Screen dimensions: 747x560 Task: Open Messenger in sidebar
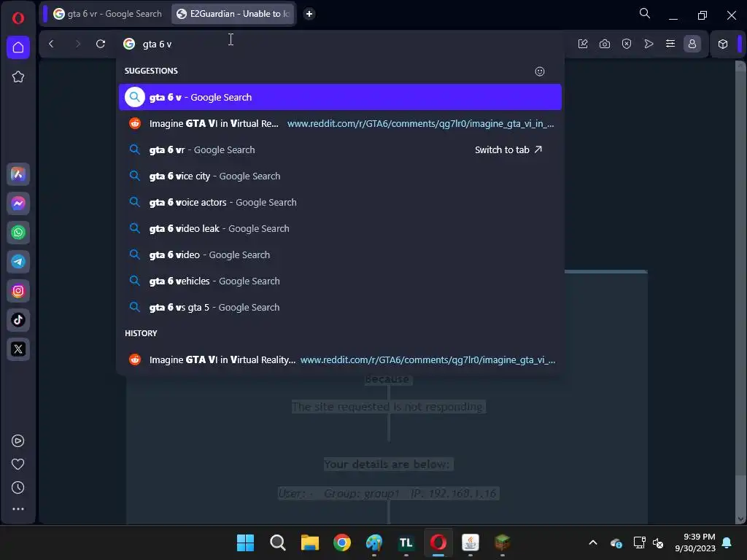[x=18, y=203]
